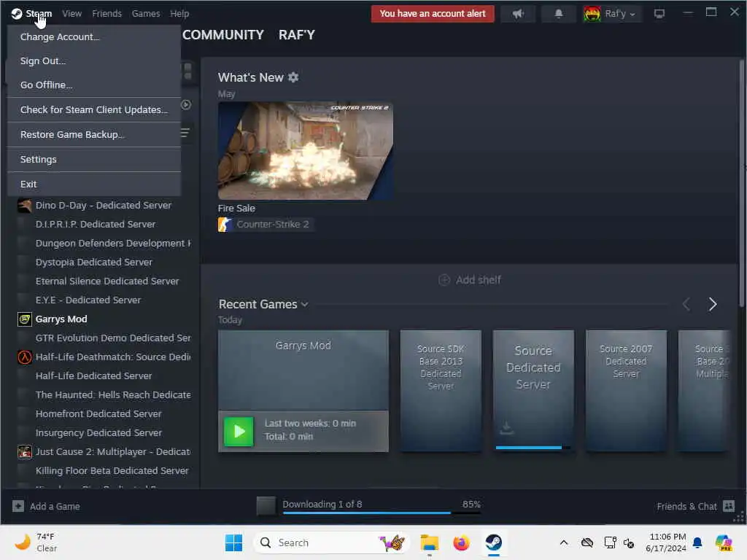The height and width of the screenshot is (560, 747).
Task: Click the Add a Game label
Action: [55, 506]
